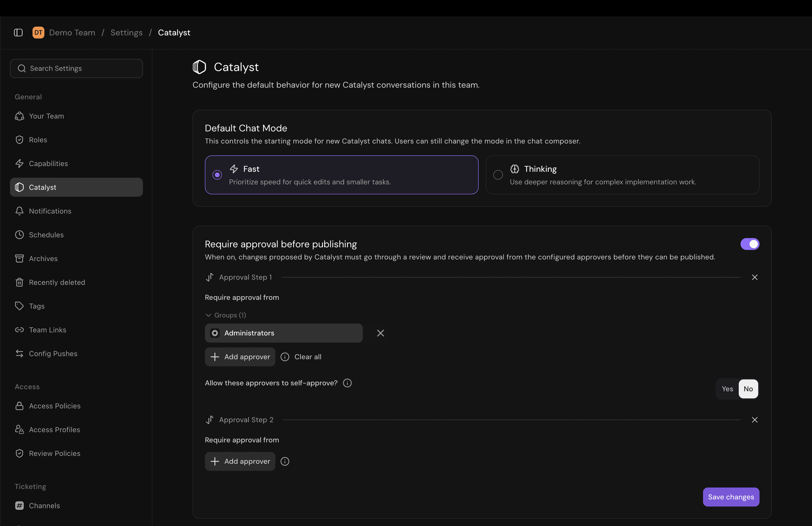Click the DT team avatar badge
812x526 pixels.
coord(38,32)
